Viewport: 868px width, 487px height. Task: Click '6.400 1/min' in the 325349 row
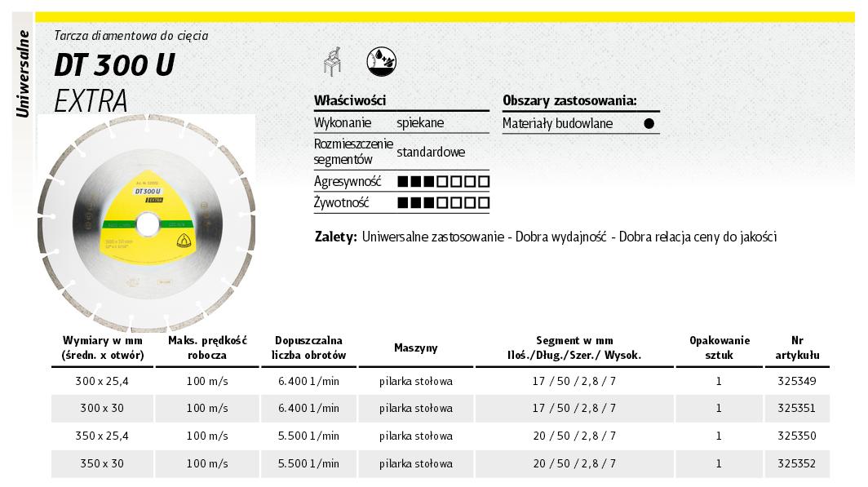pyautogui.click(x=309, y=381)
